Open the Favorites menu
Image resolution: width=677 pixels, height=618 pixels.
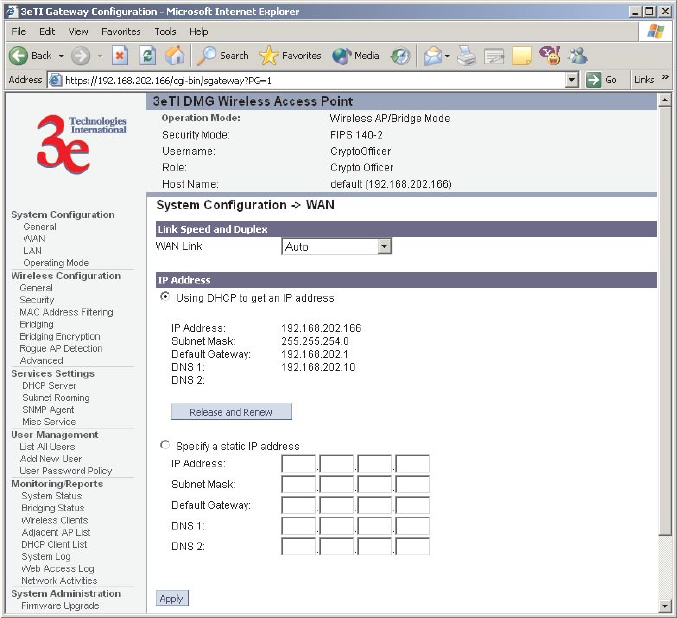click(121, 32)
